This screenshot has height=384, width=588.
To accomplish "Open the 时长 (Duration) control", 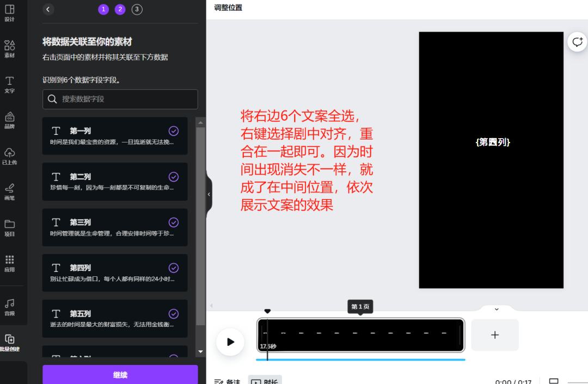I will (266, 381).
